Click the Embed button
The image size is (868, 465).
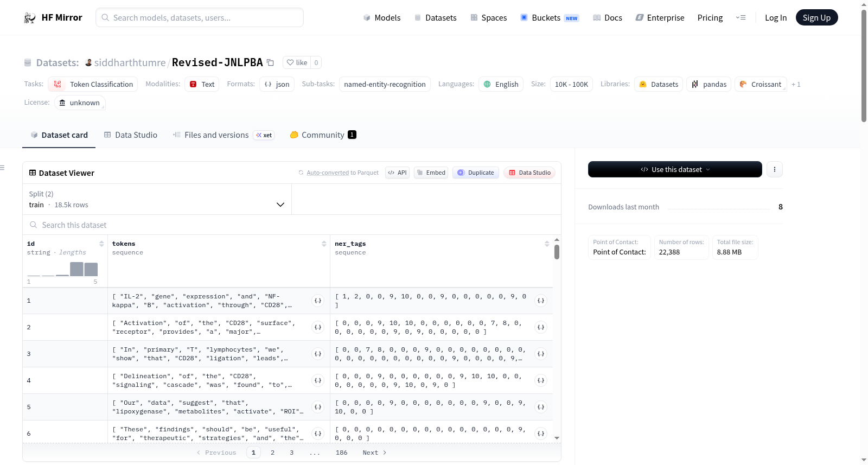point(431,173)
